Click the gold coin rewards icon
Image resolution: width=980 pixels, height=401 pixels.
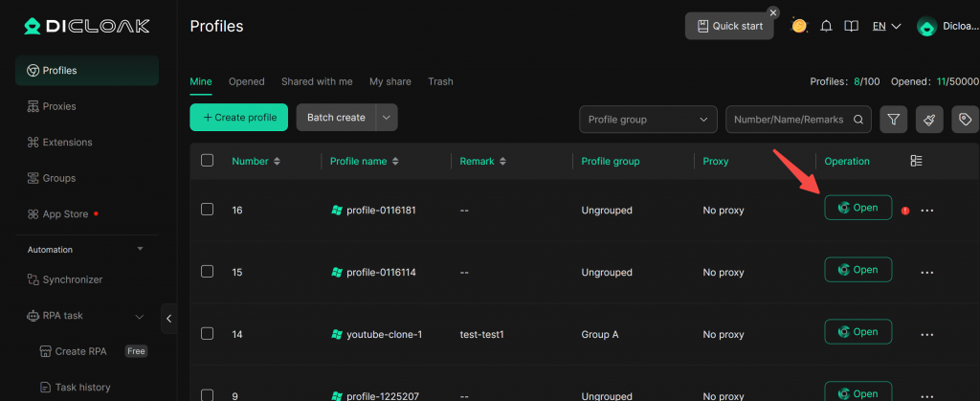click(799, 26)
